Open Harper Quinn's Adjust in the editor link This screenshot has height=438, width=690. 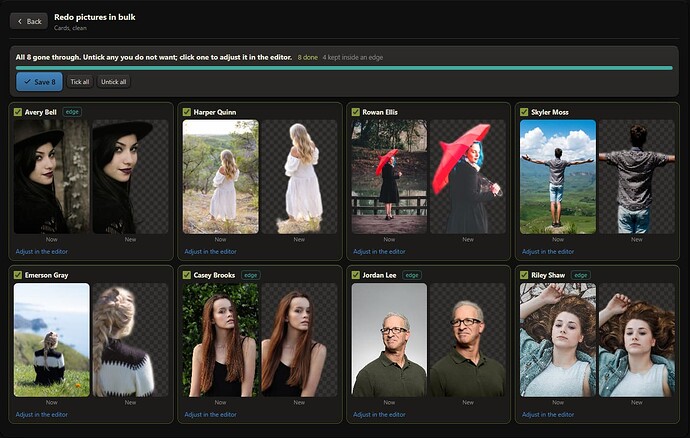pos(210,252)
